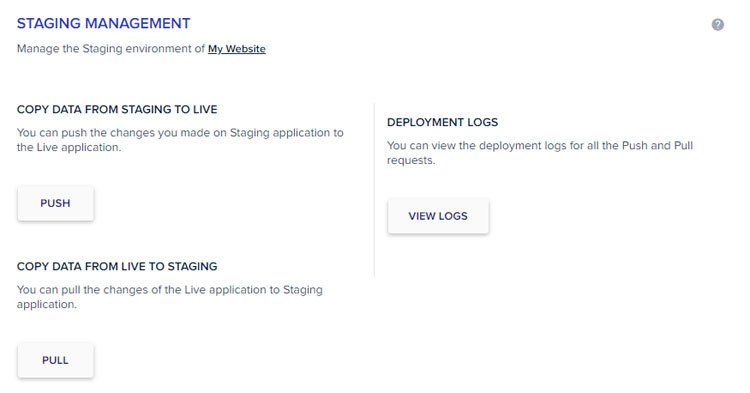
Task: Open deployment logs with VIEW LOGS
Action: pos(438,216)
